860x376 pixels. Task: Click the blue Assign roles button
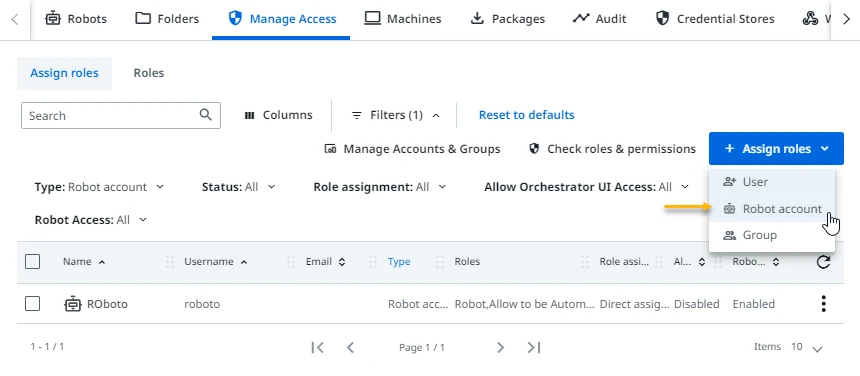[x=776, y=149]
